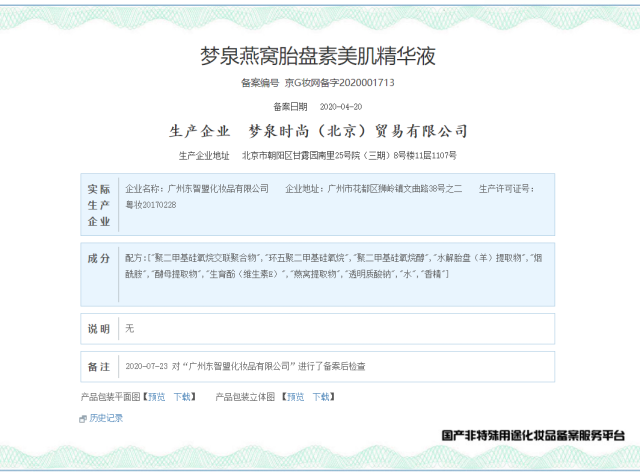The image size is (640, 472).
Task: Click the icon beside 历史记录
Action: pos(83,419)
